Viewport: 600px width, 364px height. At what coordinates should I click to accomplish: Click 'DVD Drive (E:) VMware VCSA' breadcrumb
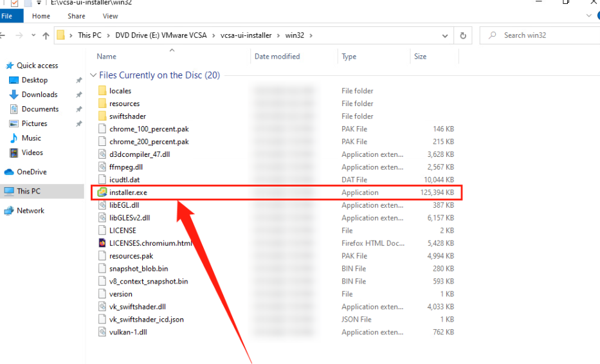(x=161, y=35)
